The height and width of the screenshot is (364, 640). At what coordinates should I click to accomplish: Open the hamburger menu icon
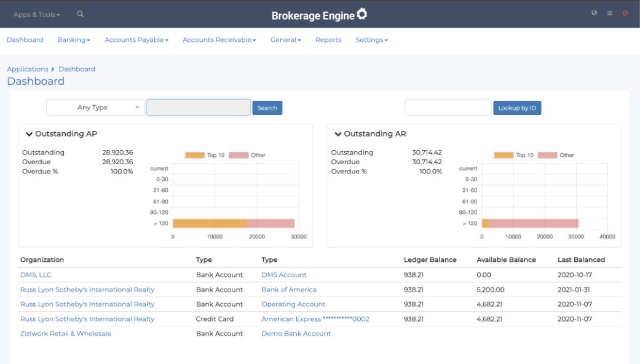610,13
